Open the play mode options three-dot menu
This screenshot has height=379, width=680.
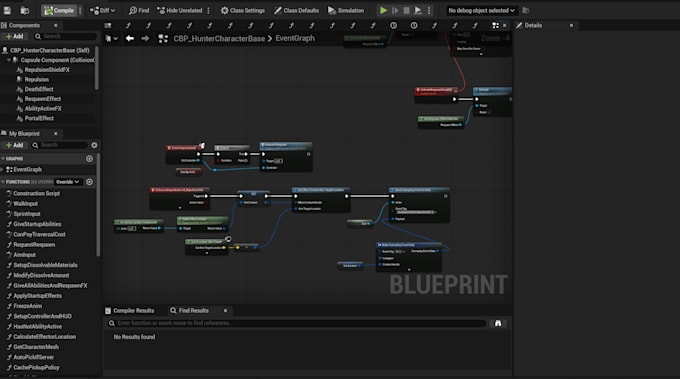click(x=429, y=10)
